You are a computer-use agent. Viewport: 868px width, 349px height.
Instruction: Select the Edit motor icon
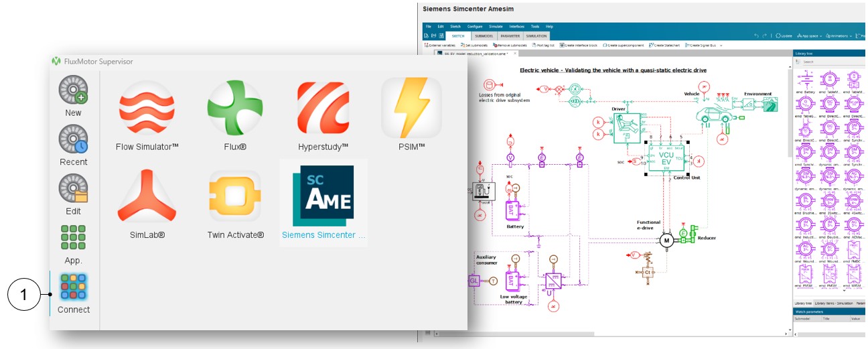tap(74, 188)
